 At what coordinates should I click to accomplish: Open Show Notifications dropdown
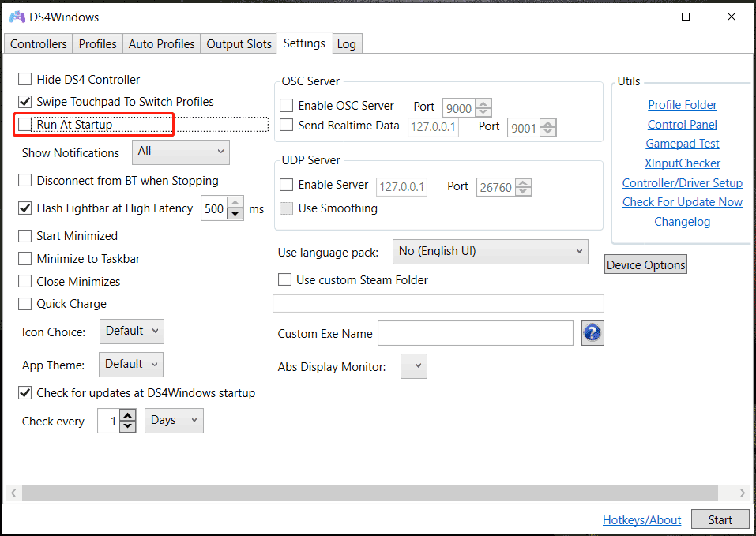coord(181,152)
